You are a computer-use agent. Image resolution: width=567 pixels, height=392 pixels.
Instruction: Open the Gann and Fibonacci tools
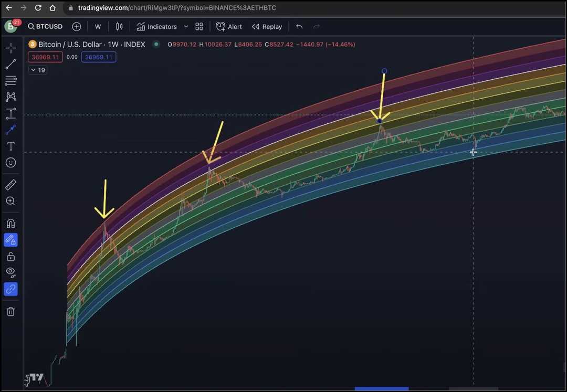coord(10,80)
